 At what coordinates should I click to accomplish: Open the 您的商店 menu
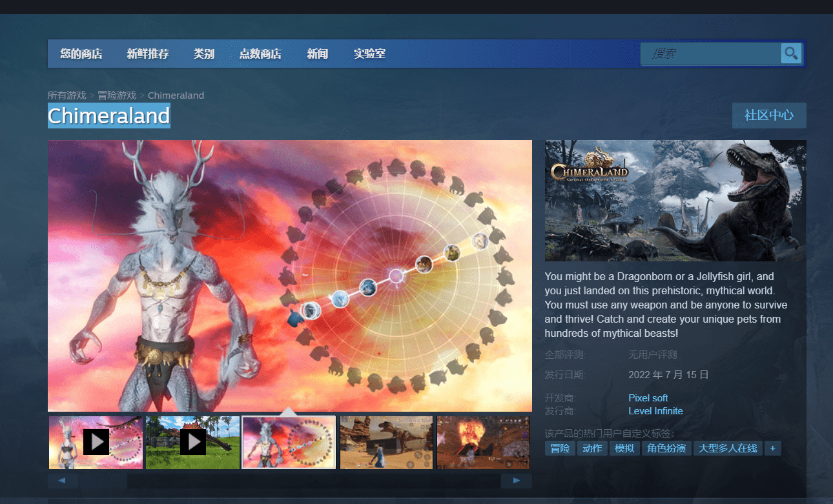point(81,54)
